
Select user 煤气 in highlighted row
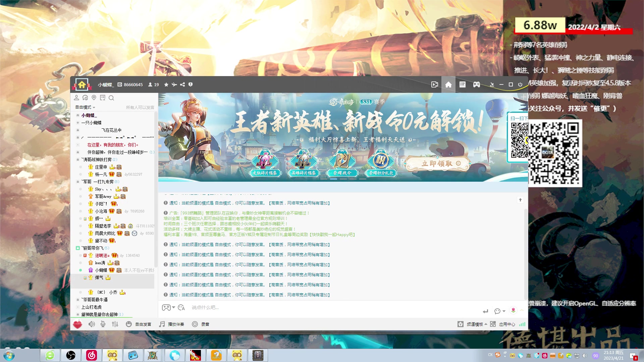point(99,278)
